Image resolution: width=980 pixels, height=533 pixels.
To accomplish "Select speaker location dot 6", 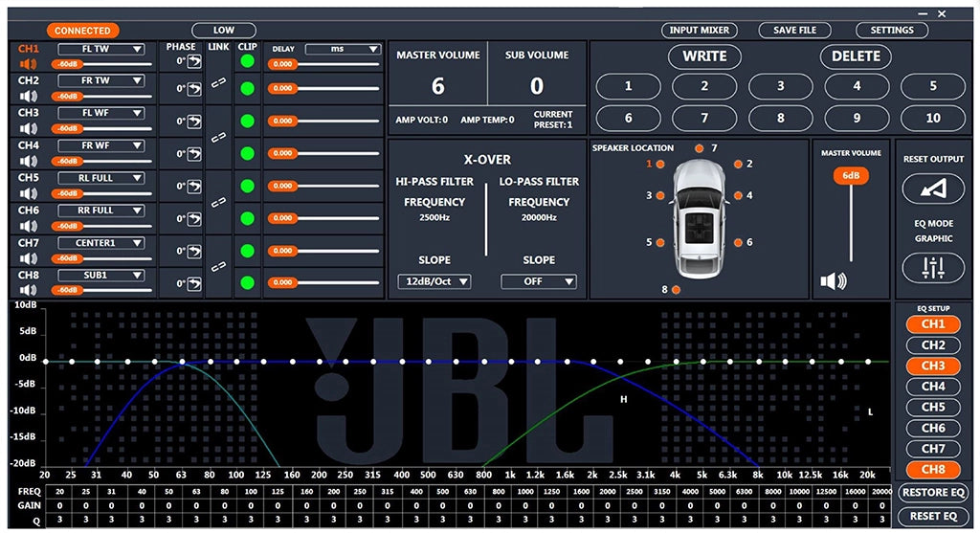I will [738, 242].
